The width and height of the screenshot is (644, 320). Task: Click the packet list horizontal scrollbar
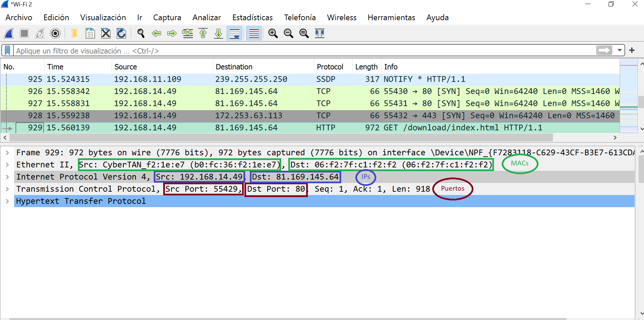coord(281,137)
